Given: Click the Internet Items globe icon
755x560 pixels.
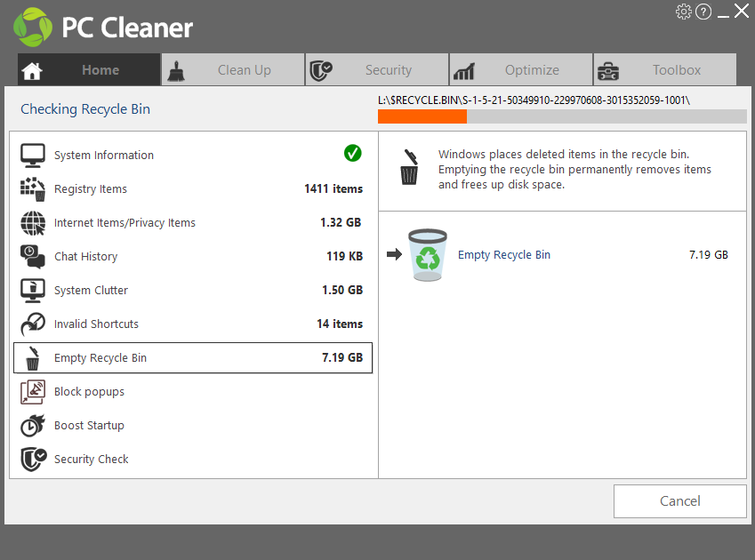Looking at the screenshot, I should tap(33, 223).
